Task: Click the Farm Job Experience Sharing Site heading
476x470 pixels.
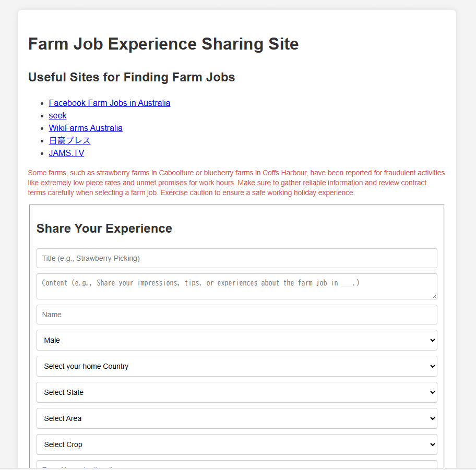Action: pos(163,44)
